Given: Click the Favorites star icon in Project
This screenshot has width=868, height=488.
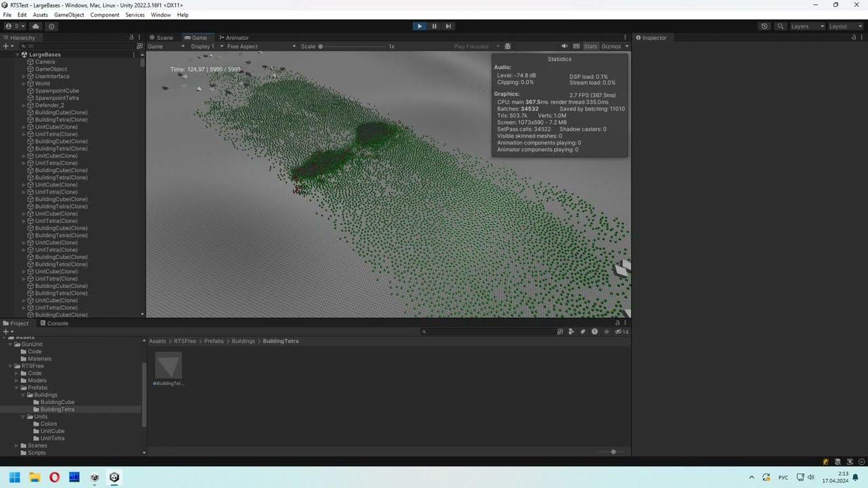Looking at the screenshot, I should coord(606,331).
